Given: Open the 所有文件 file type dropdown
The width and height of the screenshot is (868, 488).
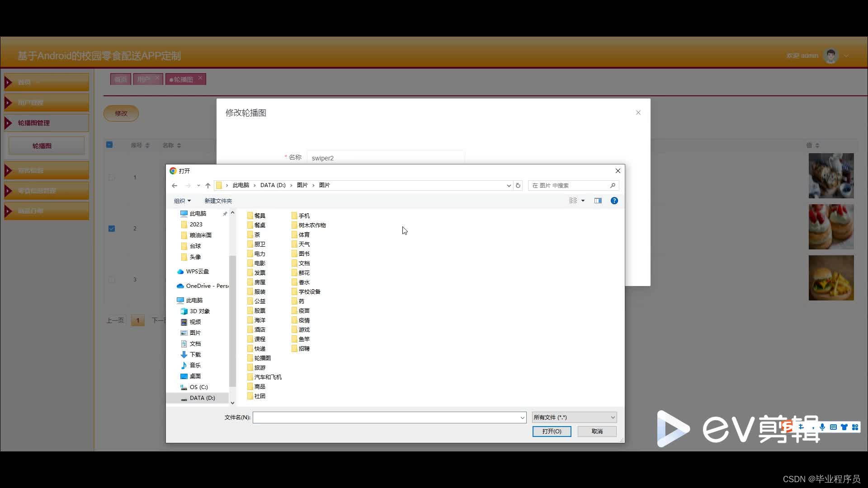Looking at the screenshot, I should 574,418.
